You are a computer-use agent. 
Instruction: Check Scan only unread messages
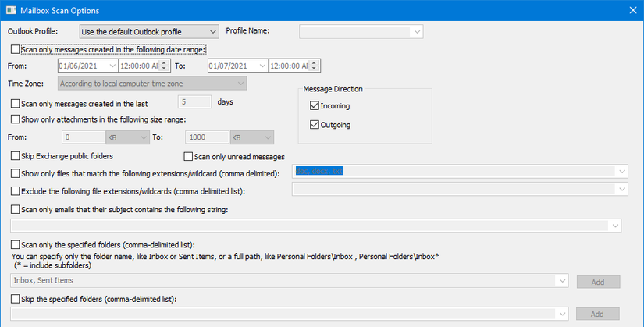click(188, 157)
